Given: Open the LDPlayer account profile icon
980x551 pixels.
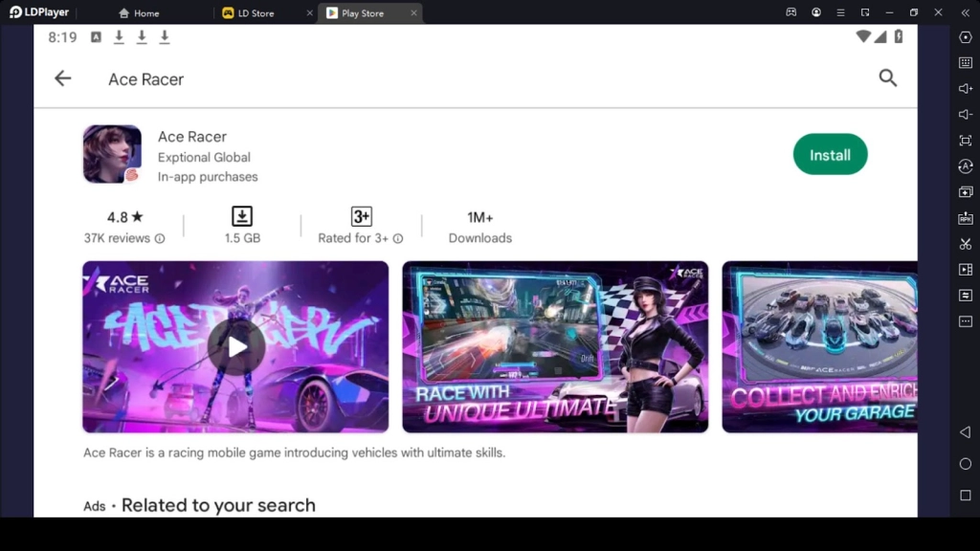Looking at the screenshot, I should (x=816, y=11).
